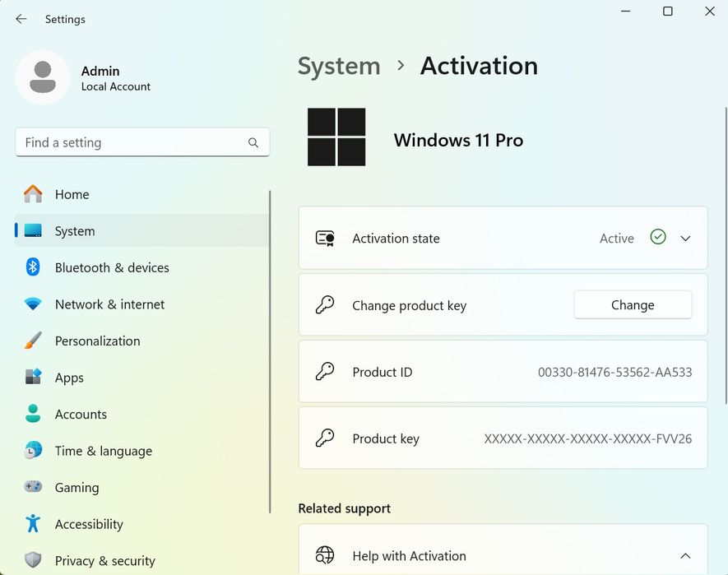728x575 pixels.
Task: Click the key icon beside Product key
Action: point(325,438)
